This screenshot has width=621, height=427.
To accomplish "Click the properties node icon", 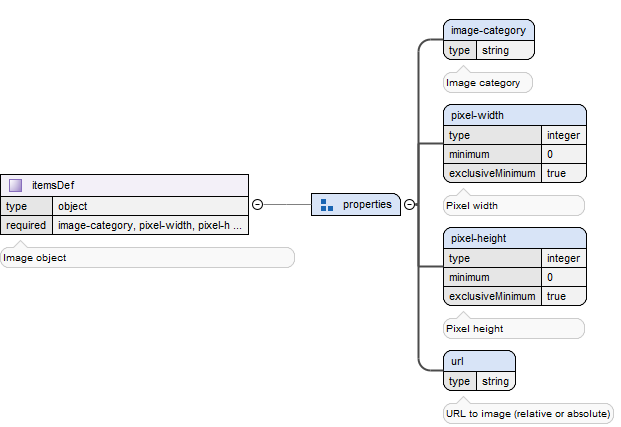I will point(326,205).
